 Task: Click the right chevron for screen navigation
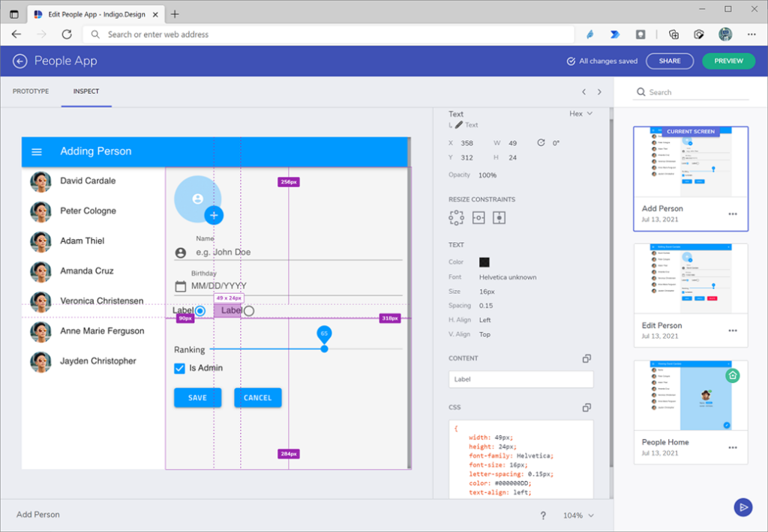click(x=598, y=91)
